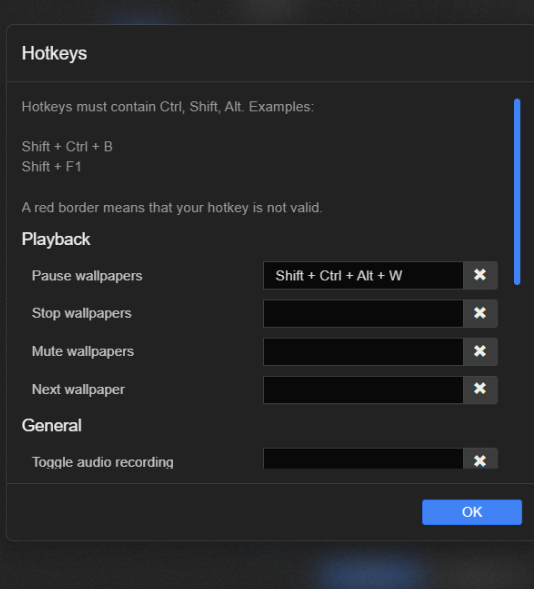Clear the Stop wallpapers hotkey
The height and width of the screenshot is (589, 534).
tap(480, 313)
